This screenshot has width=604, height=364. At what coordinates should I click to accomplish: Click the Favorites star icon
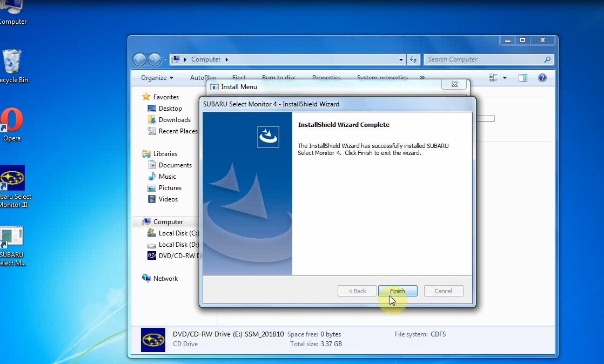(x=146, y=97)
